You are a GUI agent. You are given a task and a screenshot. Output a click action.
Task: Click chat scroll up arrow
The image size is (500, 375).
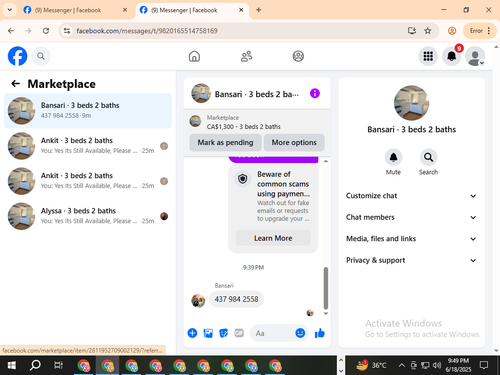pos(326,161)
